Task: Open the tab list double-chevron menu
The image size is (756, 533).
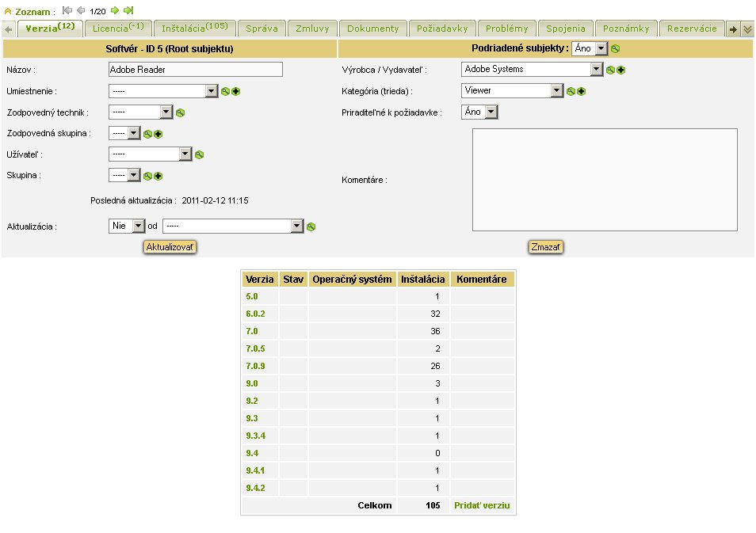Action: pyautogui.click(x=748, y=29)
